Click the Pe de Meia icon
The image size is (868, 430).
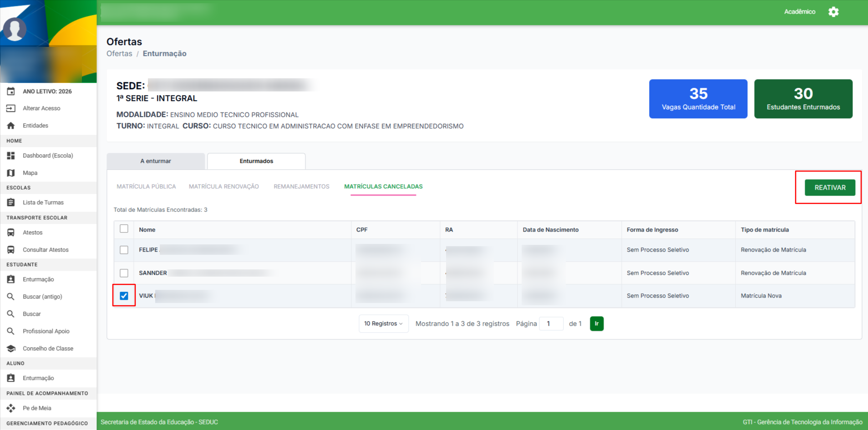click(11, 408)
